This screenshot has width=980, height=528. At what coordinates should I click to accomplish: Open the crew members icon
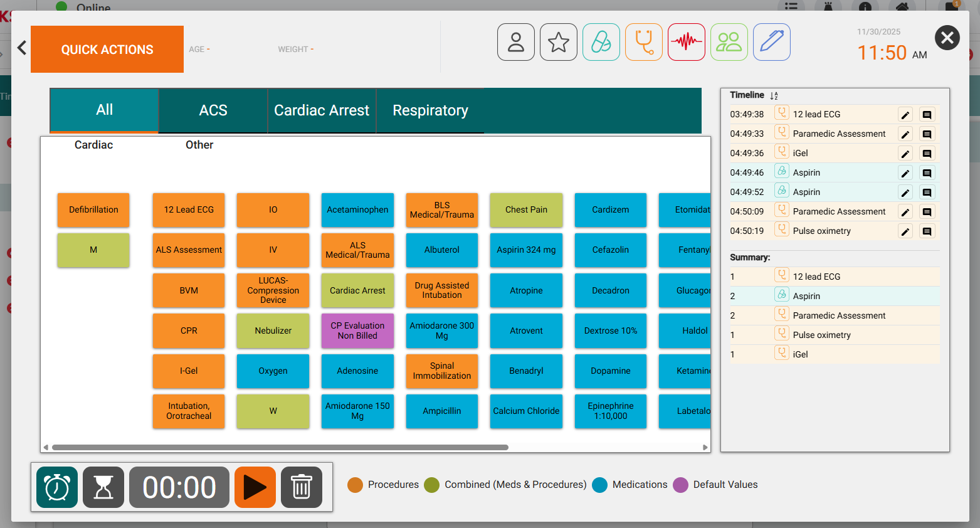pos(729,41)
